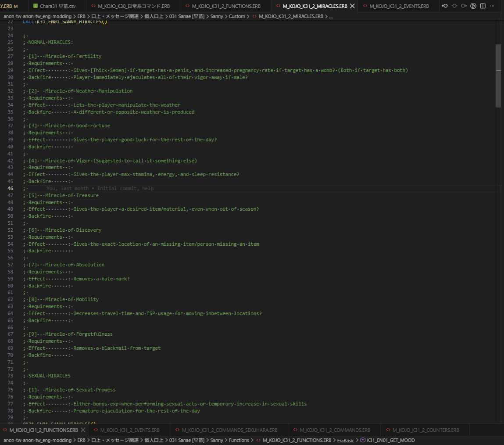Click '[5] - Miracle of Treasure' line
Screen dimensions: 504x445
point(61,195)
